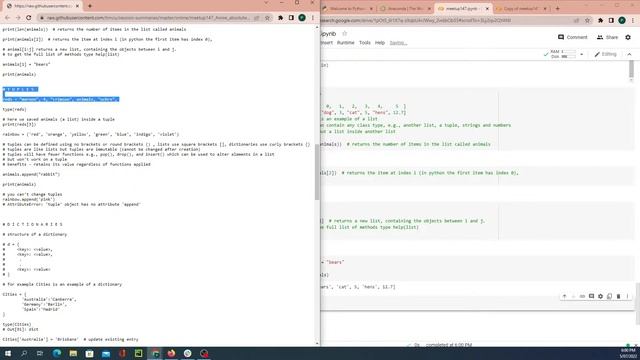
Task: Add comment to cell in cell toolbar
Action: click(x=591, y=296)
